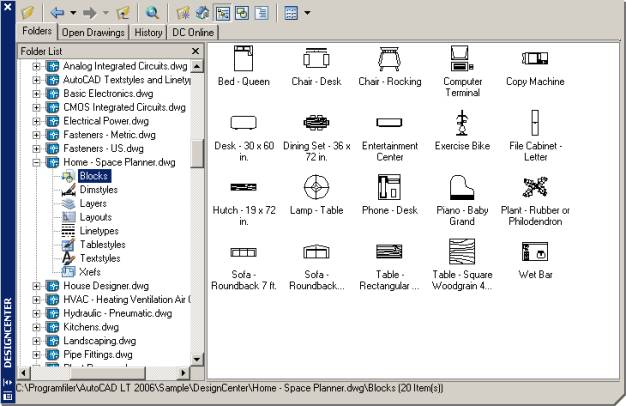Open the Favorites toolbar icon
This screenshot has height=406, width=626.
183,13
